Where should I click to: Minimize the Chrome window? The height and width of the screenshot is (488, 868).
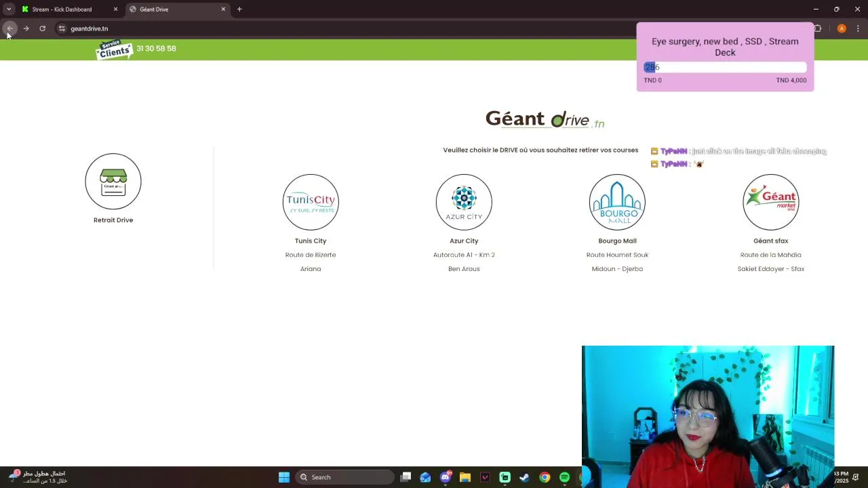pos(816,9)
